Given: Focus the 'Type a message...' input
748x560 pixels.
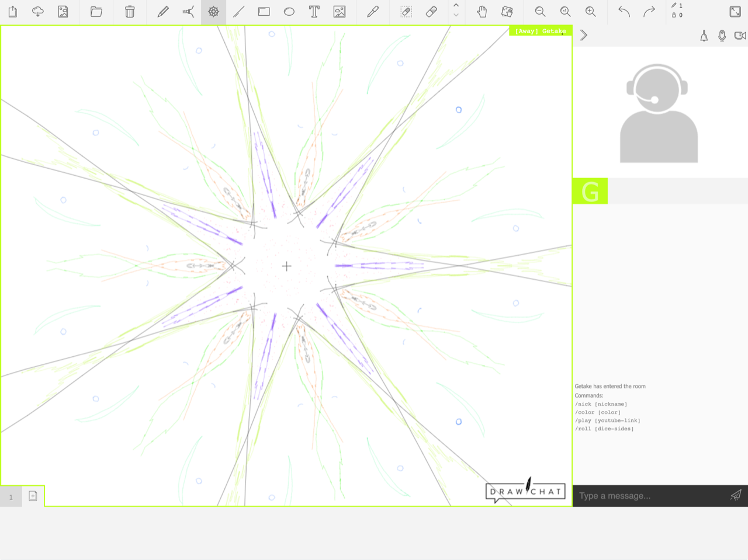Looking at the screenshot, I should (x=649, y=496).
